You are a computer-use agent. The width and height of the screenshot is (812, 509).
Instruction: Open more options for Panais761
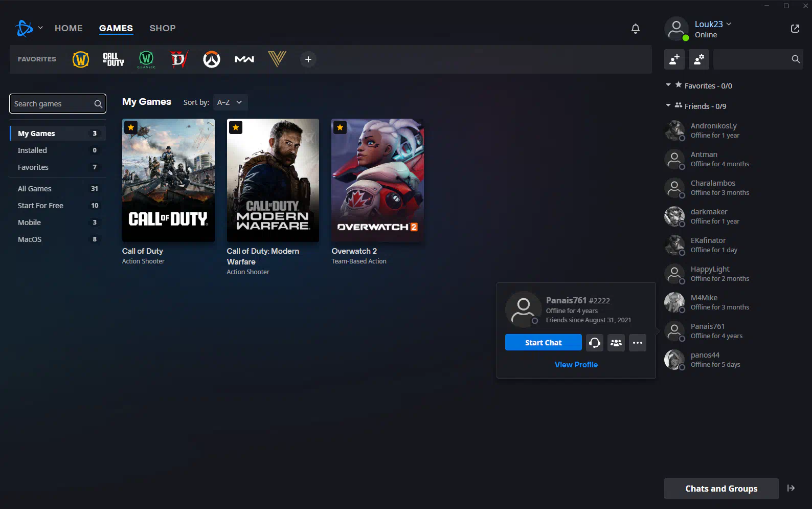(638, 343)
